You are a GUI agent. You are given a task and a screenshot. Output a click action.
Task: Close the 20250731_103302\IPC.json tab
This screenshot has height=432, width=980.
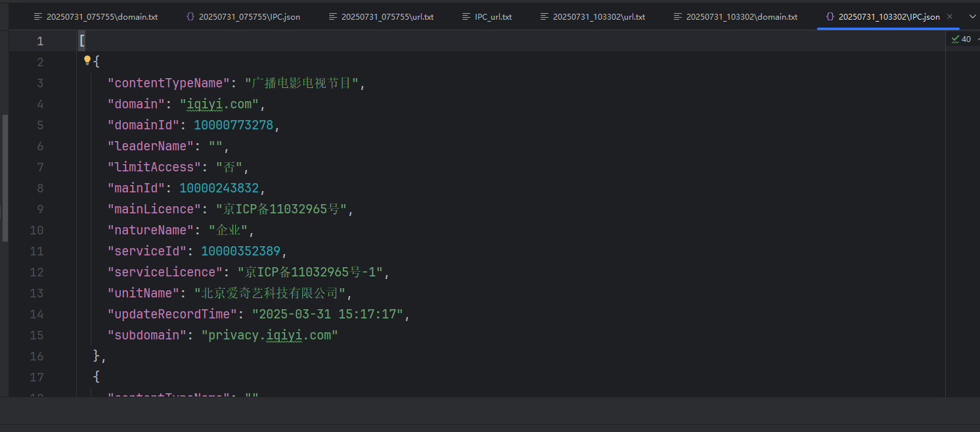click(x=950, y=16)
